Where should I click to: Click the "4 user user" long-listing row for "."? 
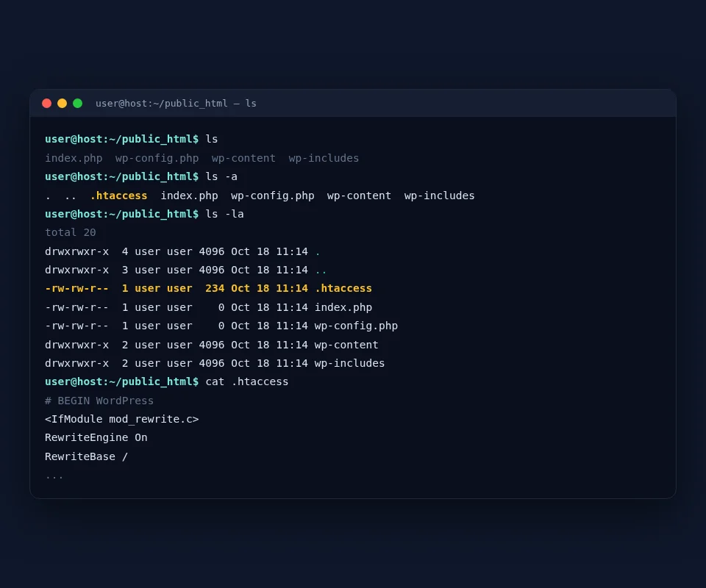coord(183,251)
